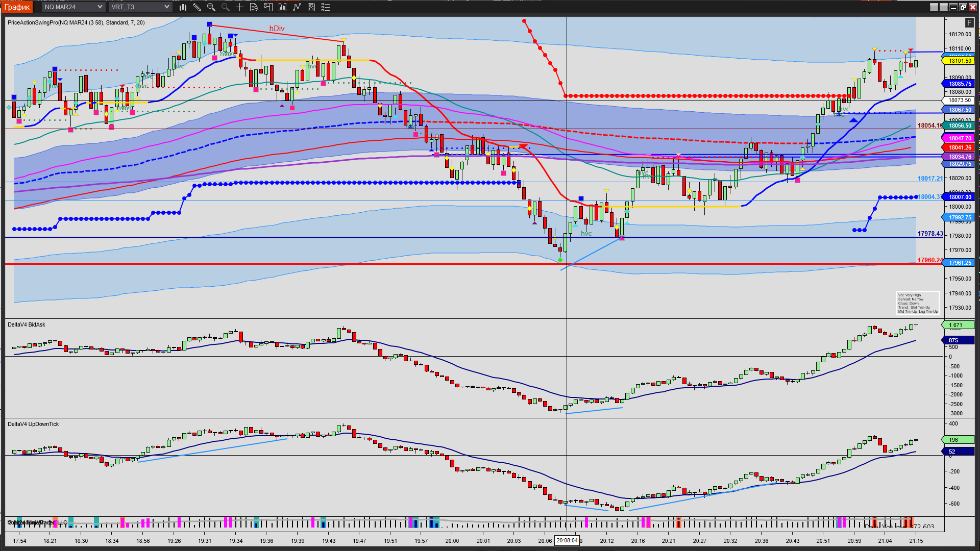Click the 20:36 time axis label
Image resolution: width=980 pixels, height=551 pixels.
762,541
